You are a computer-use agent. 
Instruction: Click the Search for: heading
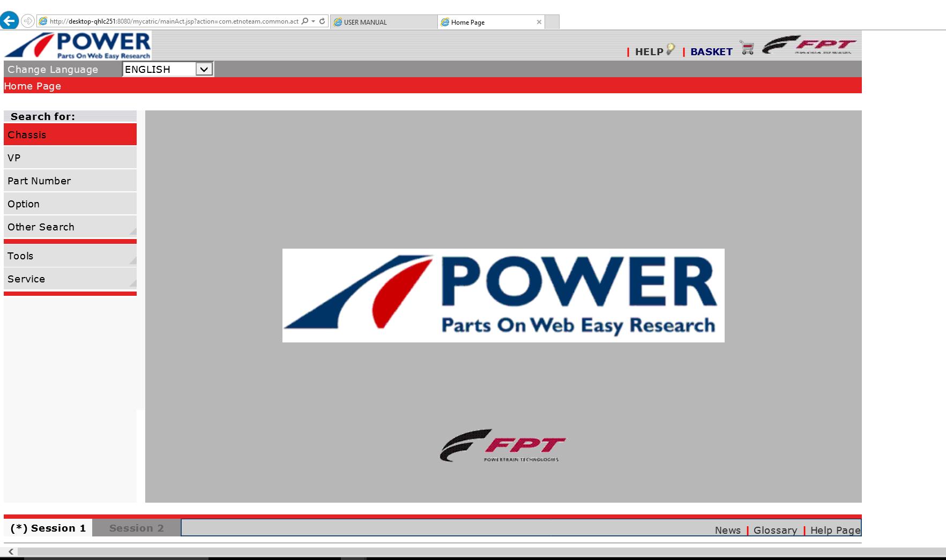coord(43,116)
